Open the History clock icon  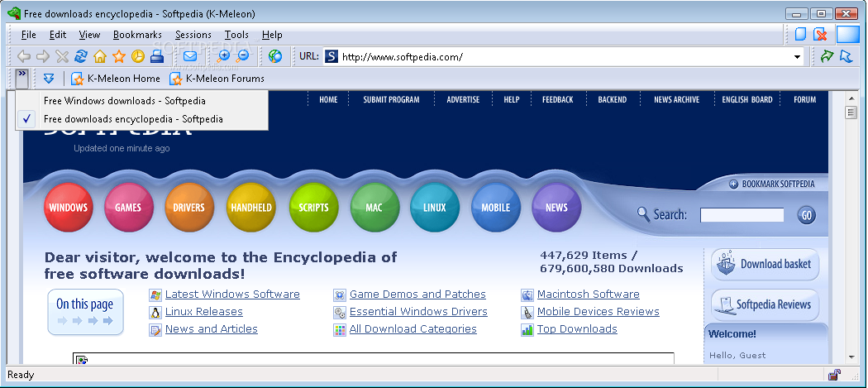click(x=137, y=56)
